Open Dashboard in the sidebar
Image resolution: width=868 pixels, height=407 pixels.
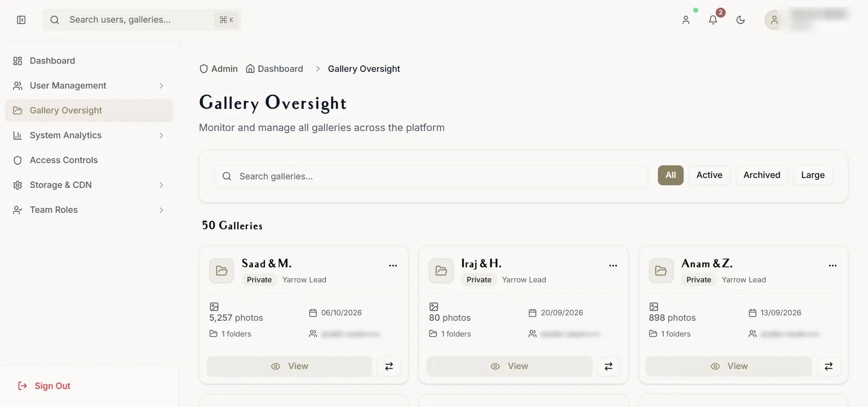pyautogui.click(x=89, y=61)
